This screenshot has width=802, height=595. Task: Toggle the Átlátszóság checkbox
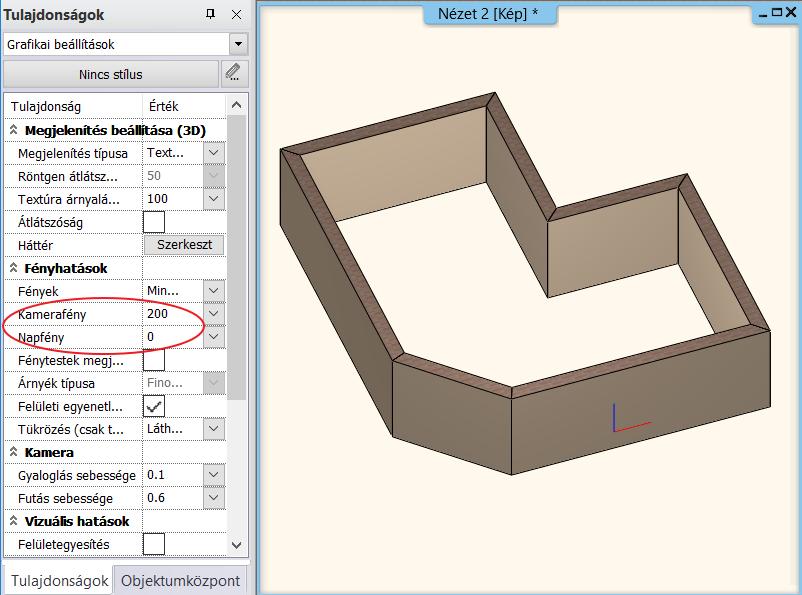(154, 222)
